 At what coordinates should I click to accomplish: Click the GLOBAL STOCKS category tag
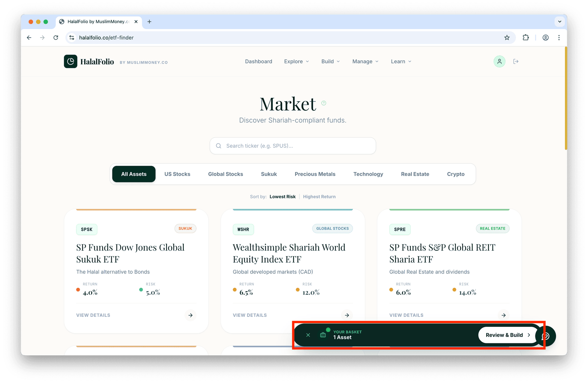[x=333, y=229]
